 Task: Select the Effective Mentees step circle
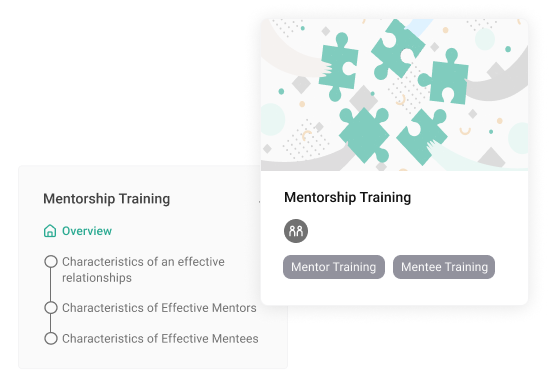click(x=51, y=338)
